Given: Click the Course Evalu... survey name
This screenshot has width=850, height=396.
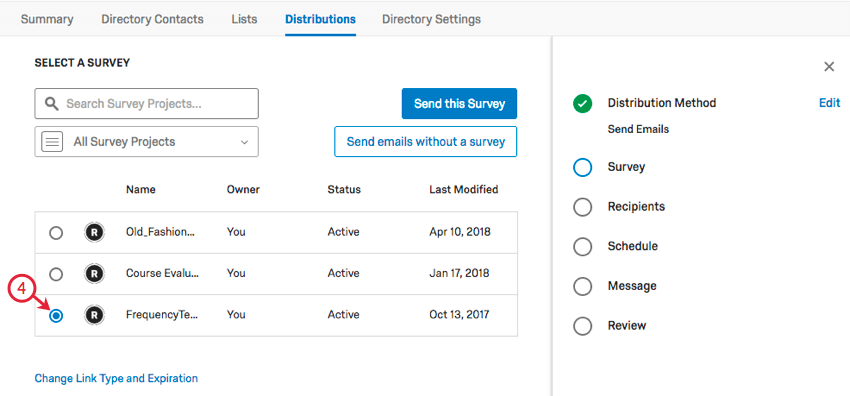Looking at the screenshot, I should click(x=163, y=273).
